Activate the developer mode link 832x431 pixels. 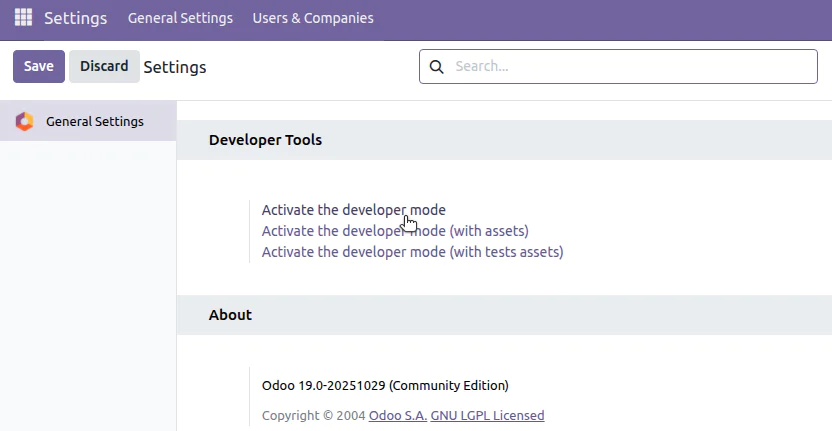point(353,210)
